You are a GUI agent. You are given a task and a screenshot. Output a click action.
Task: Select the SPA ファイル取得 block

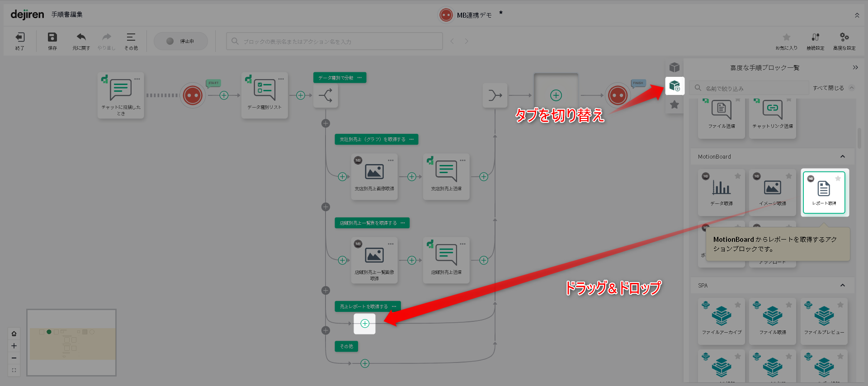tap(773, 321)
